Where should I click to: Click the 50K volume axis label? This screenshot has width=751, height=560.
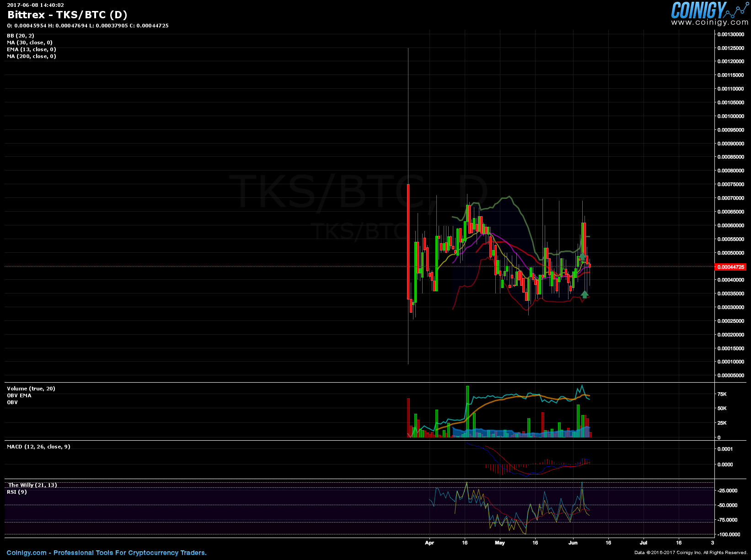pyautogui.click(x=722, y=408)
